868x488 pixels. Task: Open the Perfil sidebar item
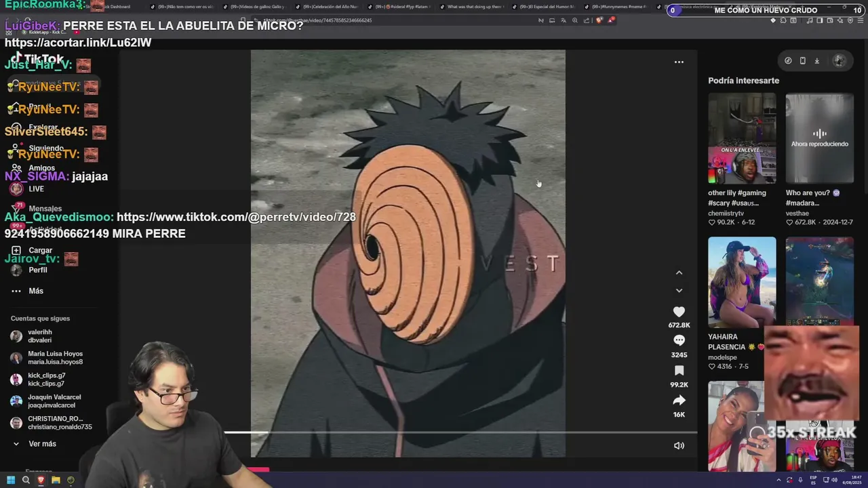[x=29, y=270]
